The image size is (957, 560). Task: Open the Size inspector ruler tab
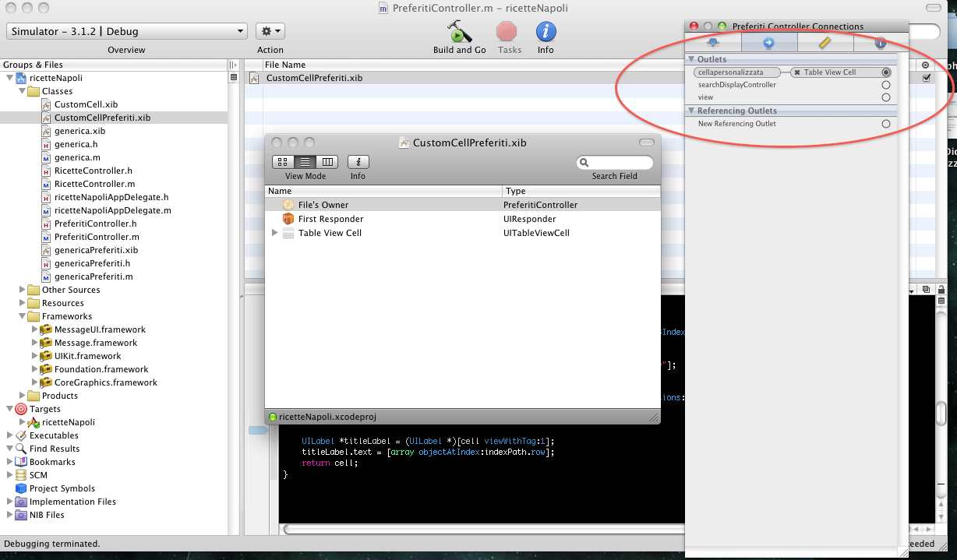pos(825,44)
